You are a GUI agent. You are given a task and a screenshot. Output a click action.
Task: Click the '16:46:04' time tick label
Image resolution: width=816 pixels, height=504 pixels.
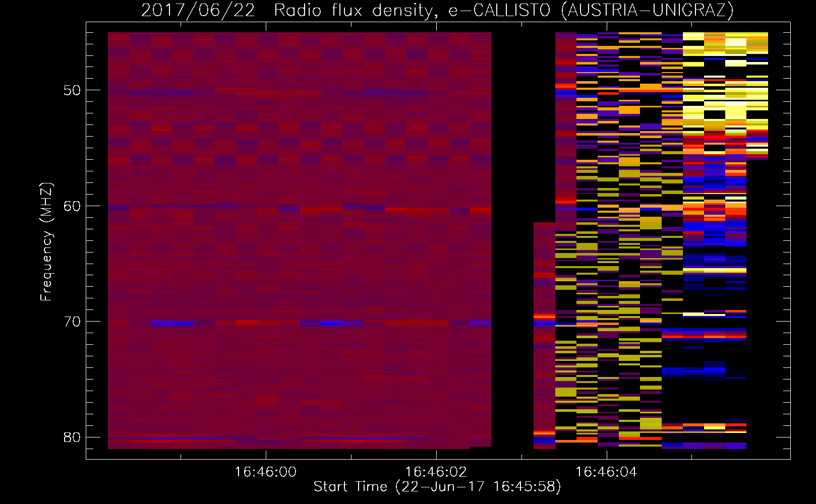click(x=606, y=472)
